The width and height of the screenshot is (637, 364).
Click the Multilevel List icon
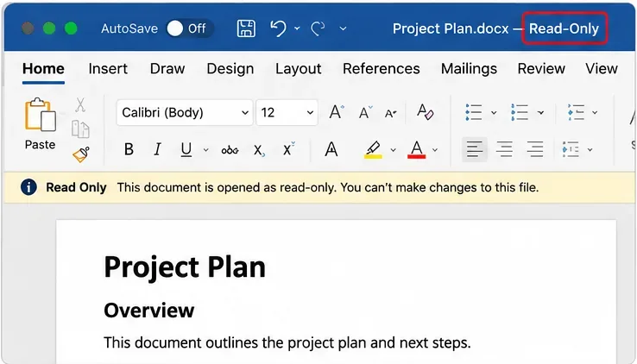576,112
